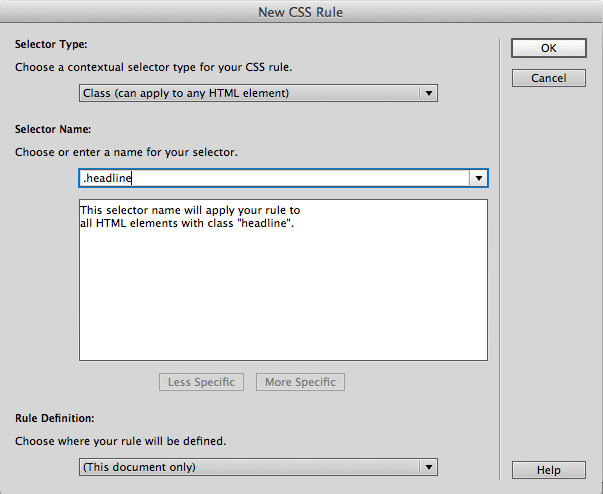603x494 pixels.
Task: Open the Selector Type dropdown menu
Action: click(248, 93)
